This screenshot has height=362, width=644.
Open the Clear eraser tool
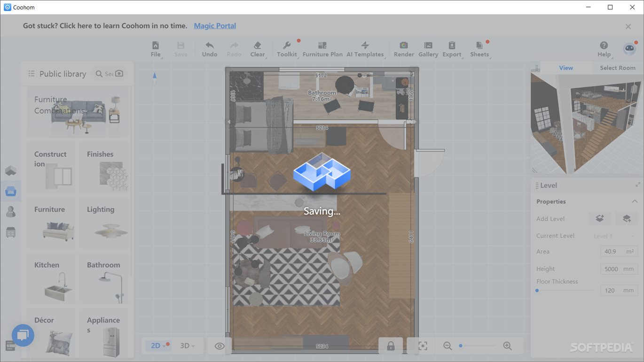(x=258, y=49)
